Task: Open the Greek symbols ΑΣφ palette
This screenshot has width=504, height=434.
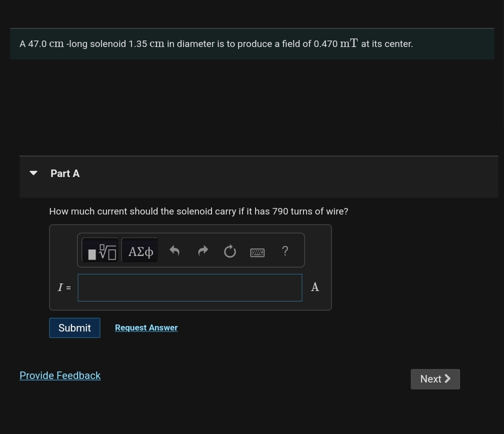Action: click(x=139, y=250)
